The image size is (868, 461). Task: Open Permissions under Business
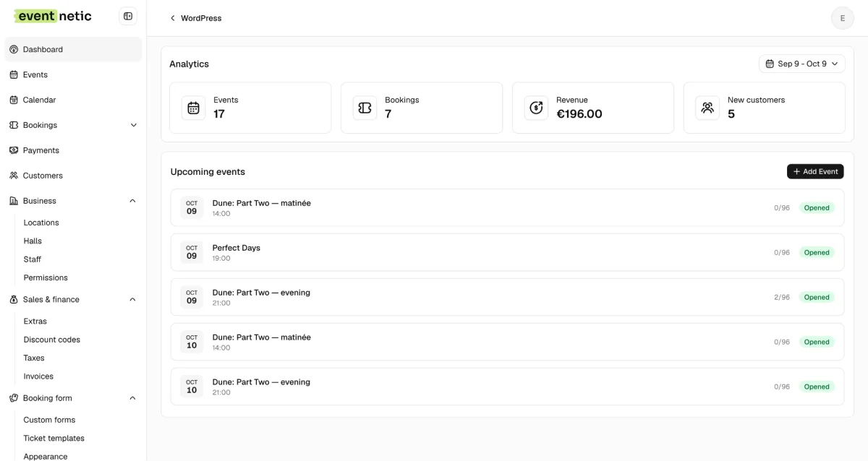[x=46, y=277]
